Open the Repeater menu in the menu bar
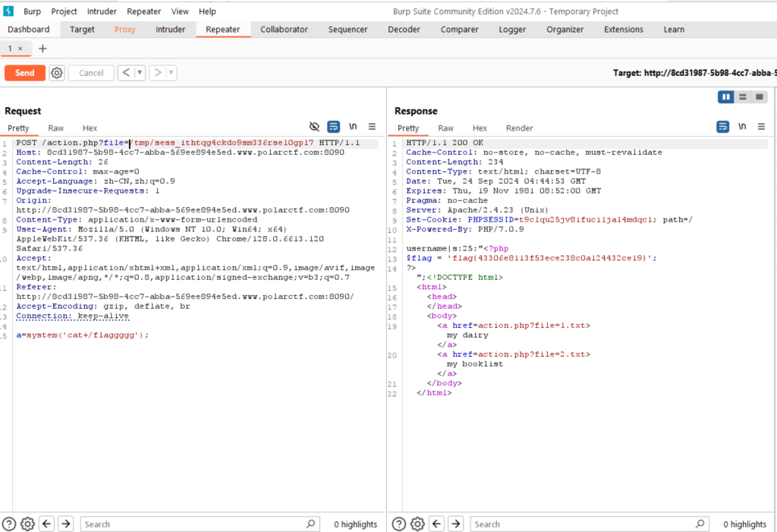 tap(143, 11)
